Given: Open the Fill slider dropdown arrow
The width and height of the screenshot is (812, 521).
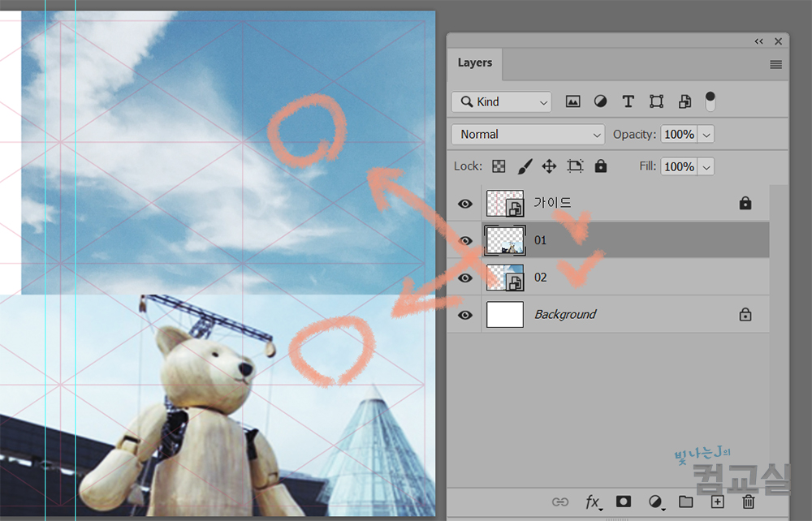Looking at the screenshot, I should pyautogui.click(x=706, y=167).
